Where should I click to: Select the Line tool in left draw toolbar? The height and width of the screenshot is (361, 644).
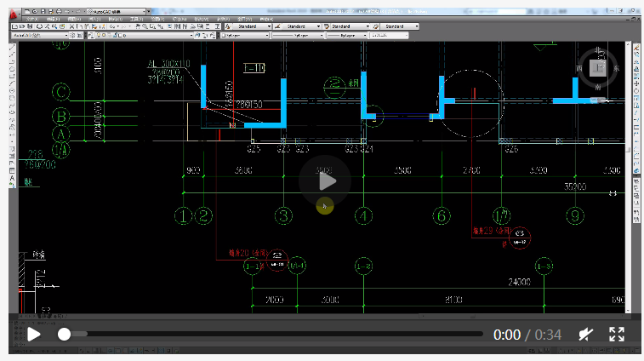pyautogui.click(x=12, y=47)
